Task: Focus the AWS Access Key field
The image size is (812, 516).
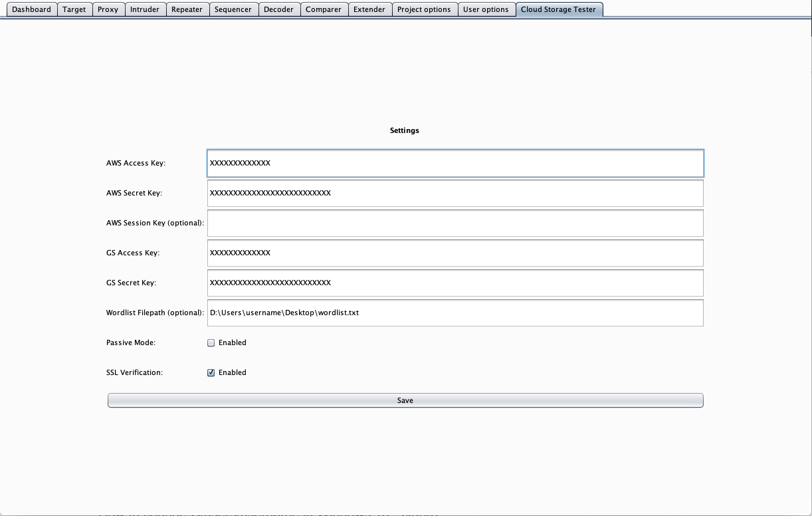Action: tap(455, 163)
